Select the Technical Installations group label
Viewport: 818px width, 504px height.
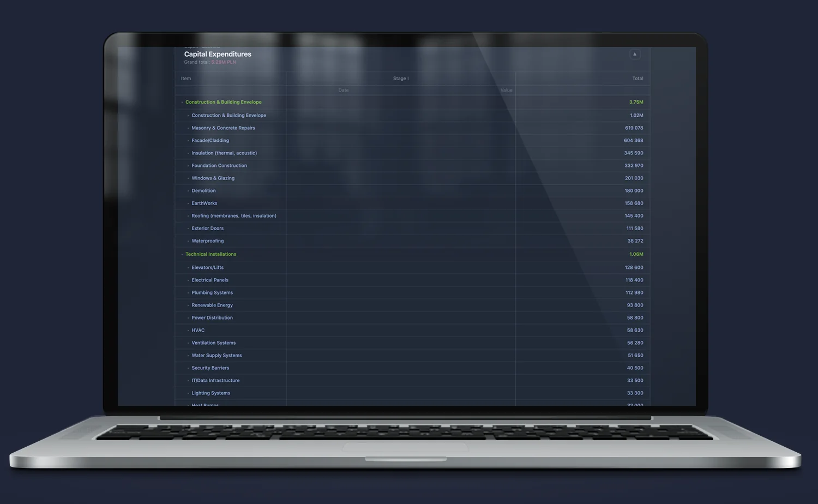point(211,254)
